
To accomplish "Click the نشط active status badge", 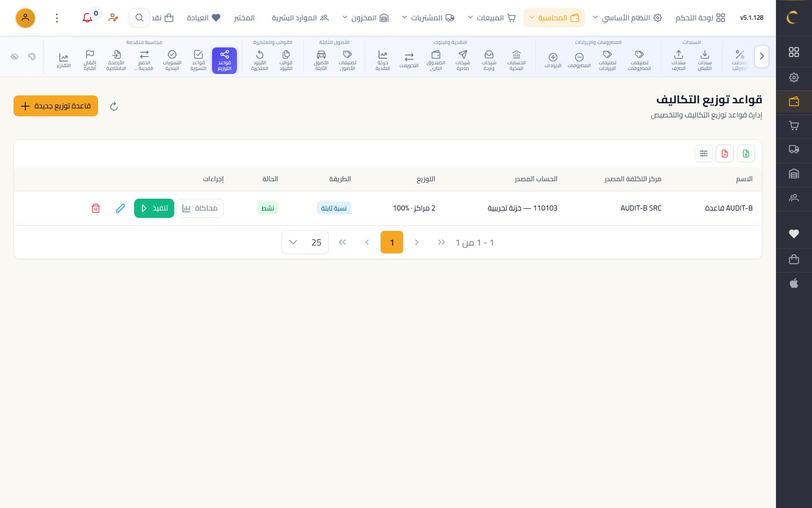I will click(x=268, y=208).
